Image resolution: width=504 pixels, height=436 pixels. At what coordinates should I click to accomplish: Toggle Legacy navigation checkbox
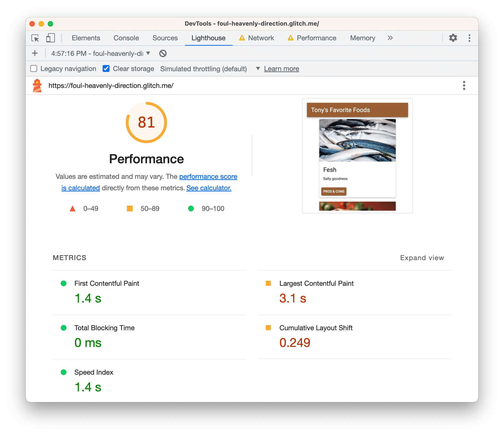click(34, 68)
